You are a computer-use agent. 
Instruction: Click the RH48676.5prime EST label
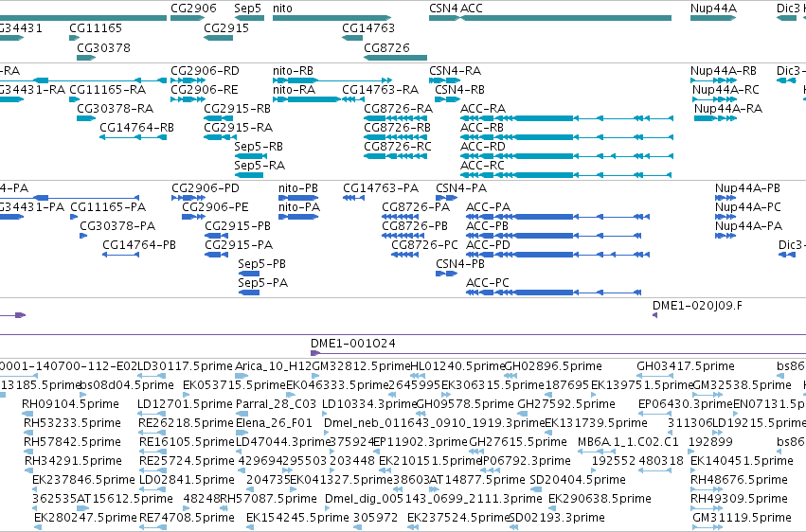(739, 480)
